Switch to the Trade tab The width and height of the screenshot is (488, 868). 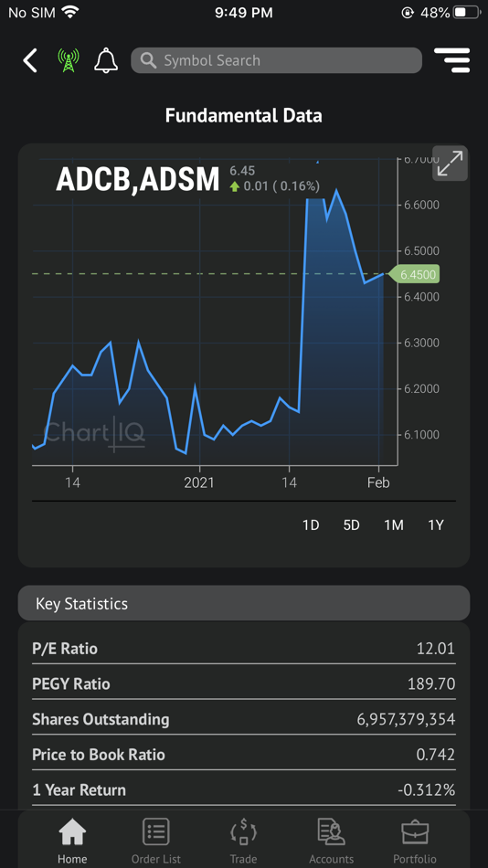(x=244, y=841)
